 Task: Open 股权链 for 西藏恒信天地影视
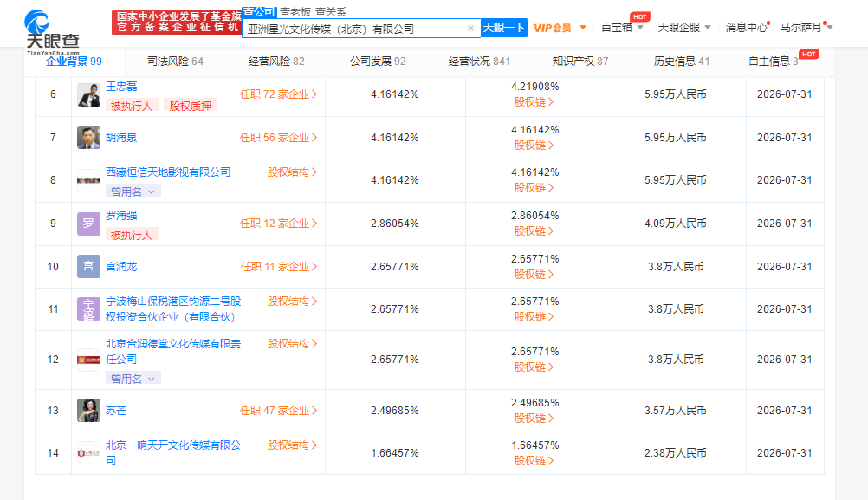pyautogui.click(x=534, y=188)
